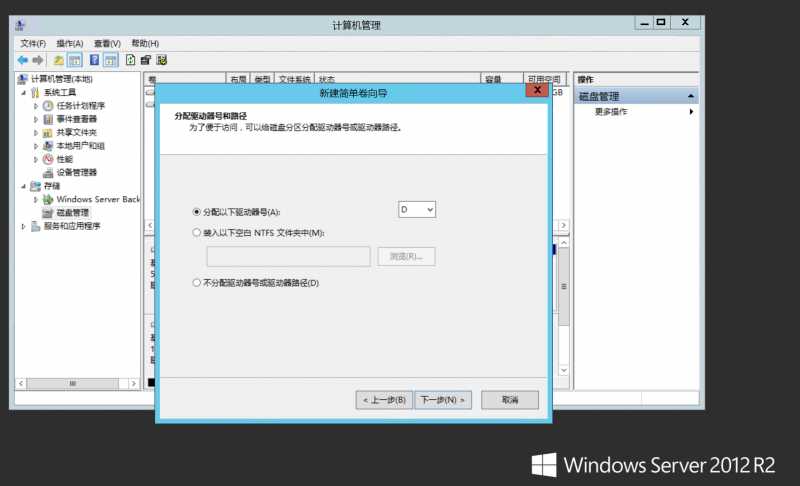Image resolution: width=800 pixels, height=486 pixels.
Task: Click the 状态 column header
Action: point(397,79)
